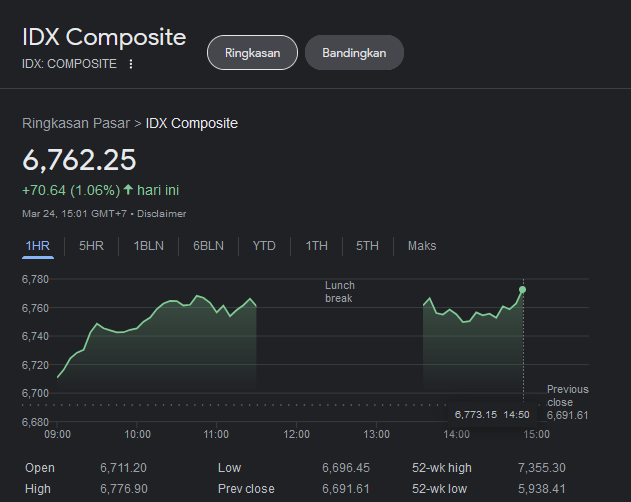Click the morning session chart line near 11:00
This screenshot has width=631, height=502.
pyautogui.click(x=217, y=312)
